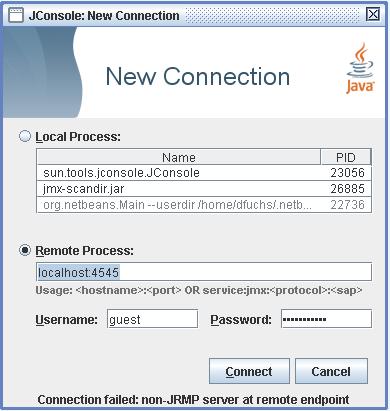
Task: Click the Connect button
Action: pyautogui.click(x=249, y=371)
